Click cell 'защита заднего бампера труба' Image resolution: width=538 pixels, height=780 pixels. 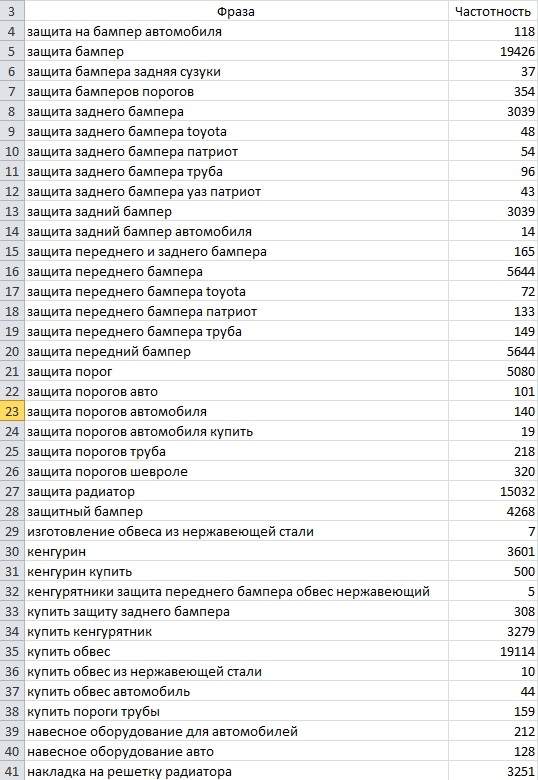coord(236,172)
